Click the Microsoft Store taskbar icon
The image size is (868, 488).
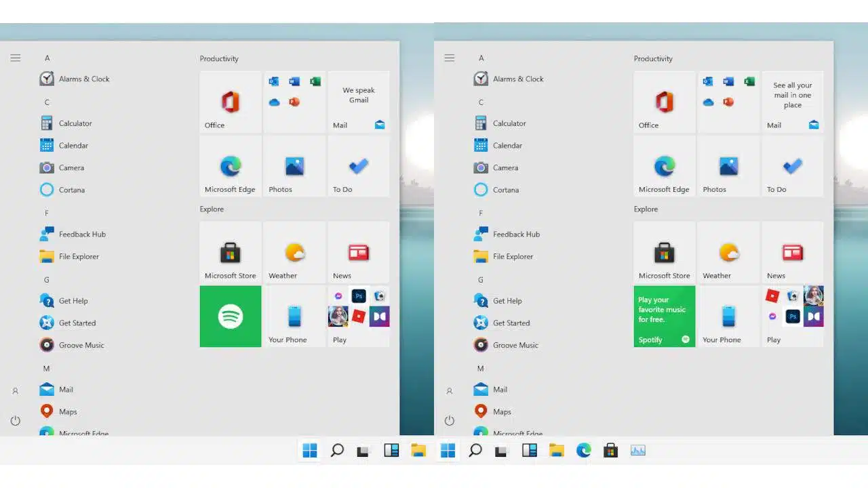(x=610, y=450)
